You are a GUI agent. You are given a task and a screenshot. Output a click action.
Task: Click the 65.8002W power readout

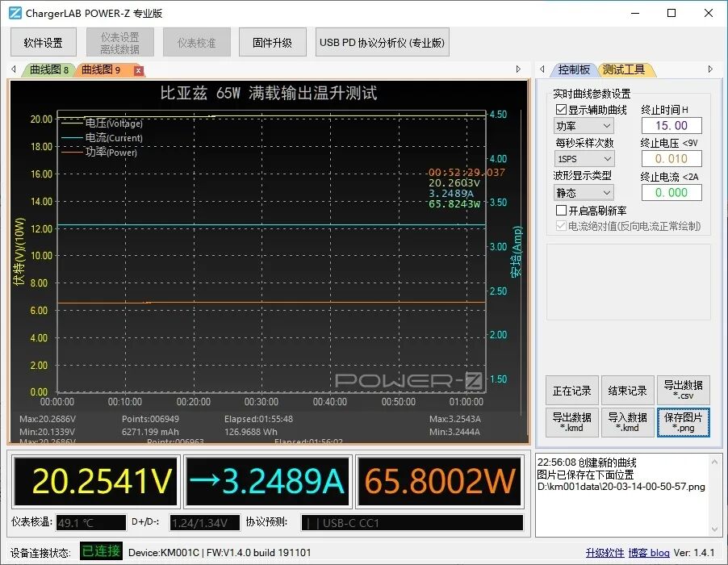coord(439,481)
